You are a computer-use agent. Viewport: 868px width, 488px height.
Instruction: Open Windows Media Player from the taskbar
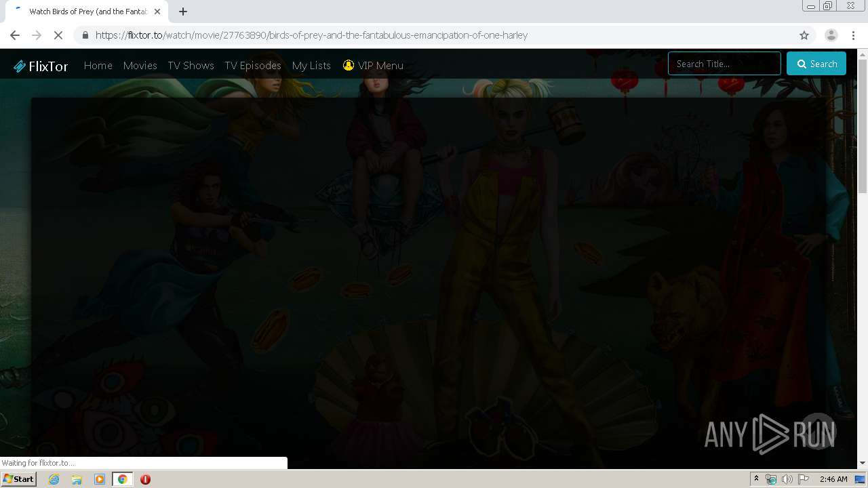(x=100, y=479)
